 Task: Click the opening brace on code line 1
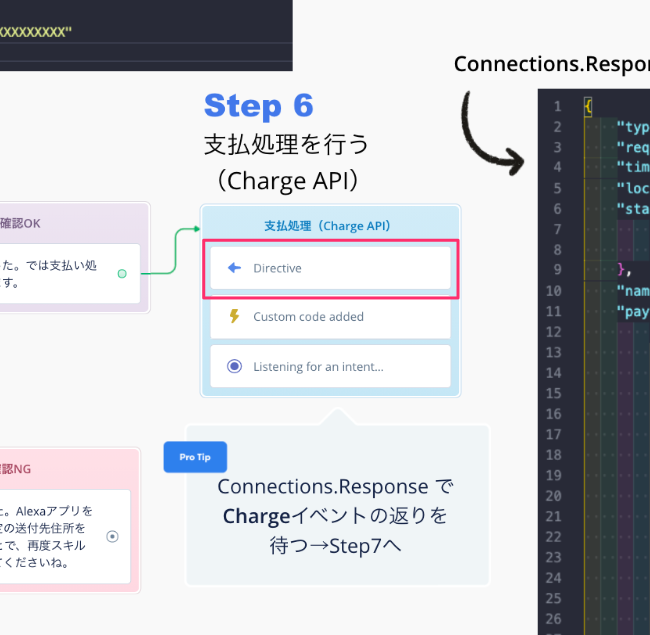pyautogui.click(x=588, y=107)
